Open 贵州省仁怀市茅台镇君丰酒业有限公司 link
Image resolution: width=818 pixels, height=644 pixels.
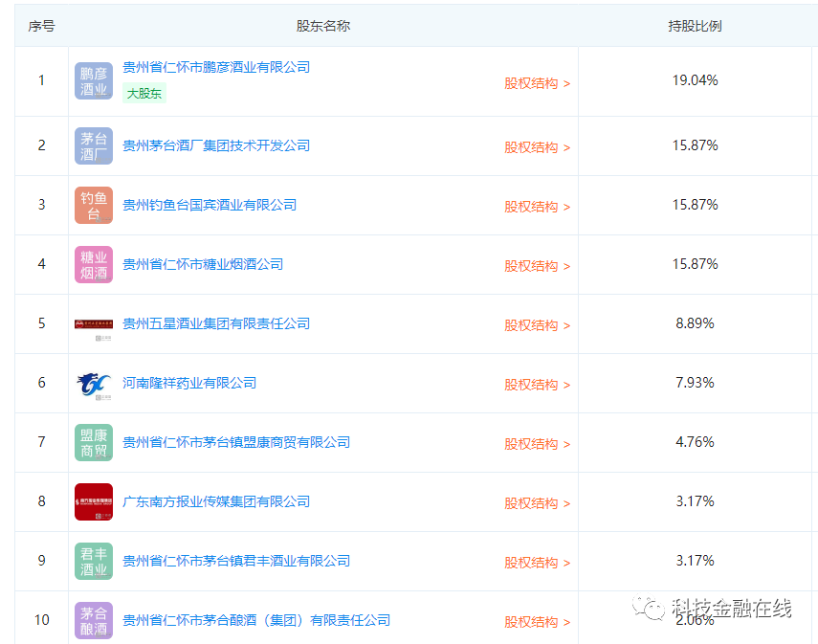236,561
